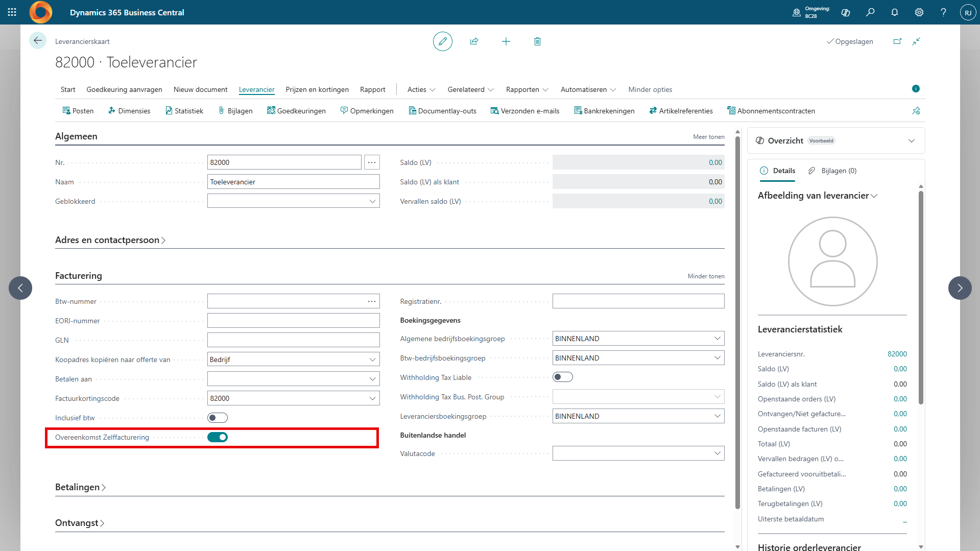Click the share icon in header
The width and height of the screenshot is (980, 551).
tap(474, 41)
